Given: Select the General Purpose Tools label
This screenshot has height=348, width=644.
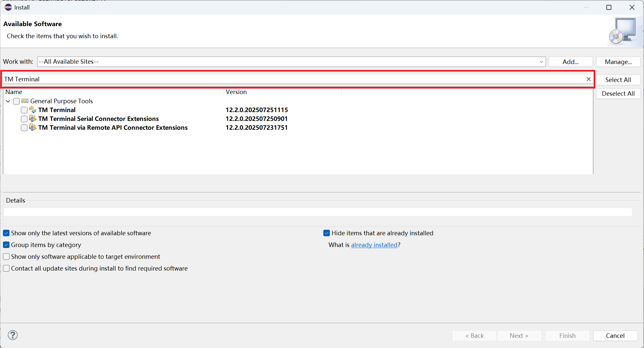Looking at the screenshot, I should coord(61,101).
